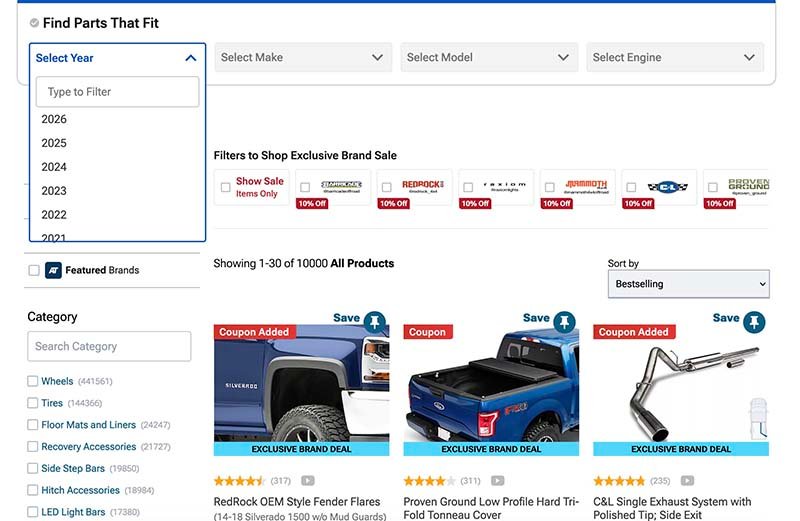800x521 pixels.
Task: Collapse the Select Year chevron arrow
Action: (191, 58)
